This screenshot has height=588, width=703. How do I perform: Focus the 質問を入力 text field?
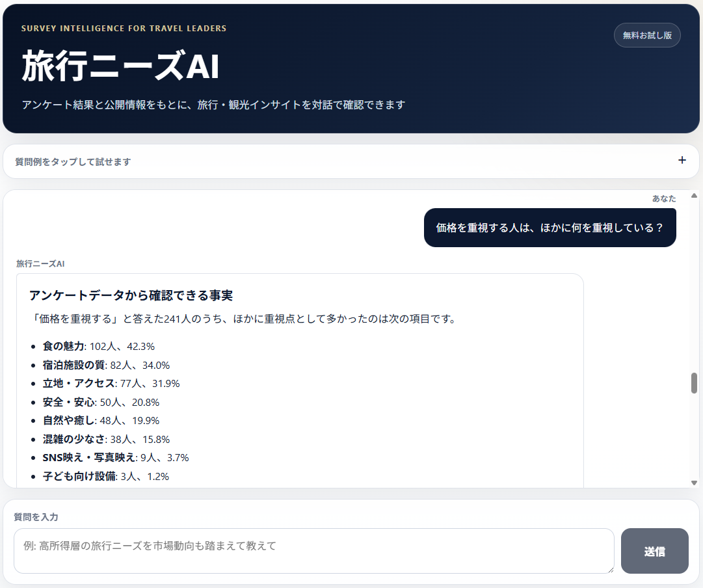314,551
